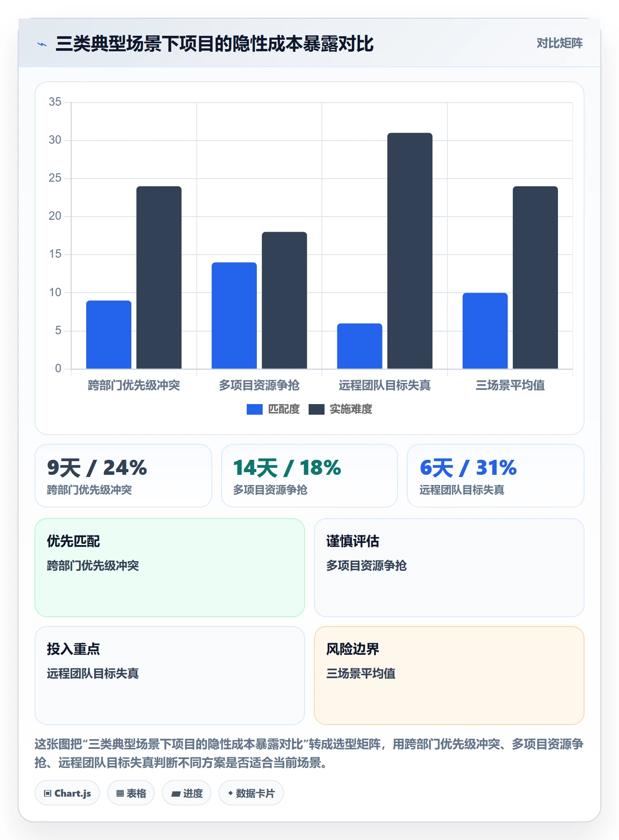Click the 对比矩阵 label in header
The image size is (619, 840).
(559, 43)
